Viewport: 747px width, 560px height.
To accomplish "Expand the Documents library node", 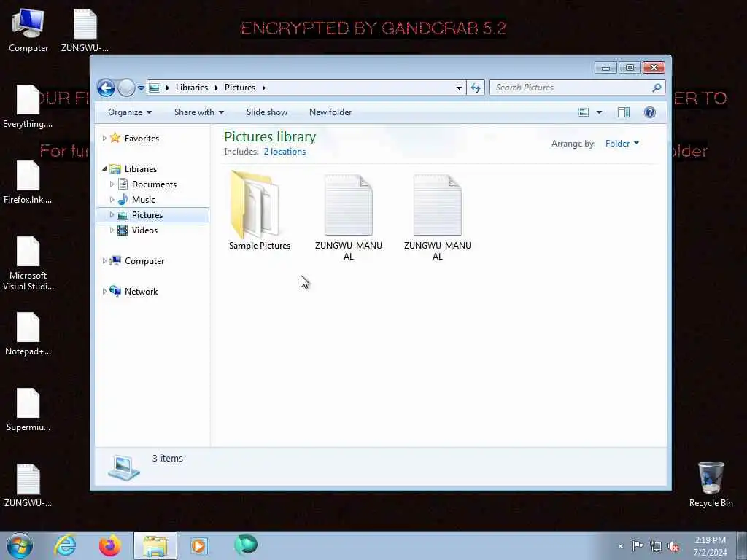I will 112,184.
